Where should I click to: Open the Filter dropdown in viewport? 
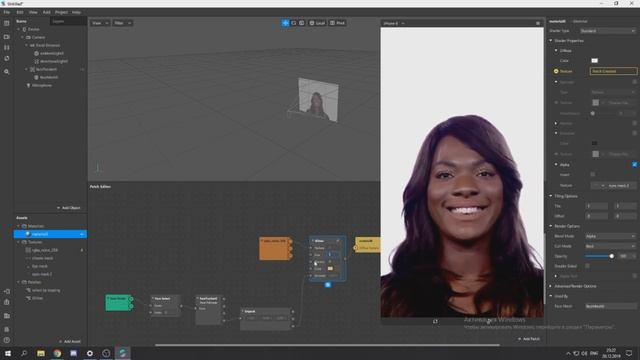[x=122, y=23]
